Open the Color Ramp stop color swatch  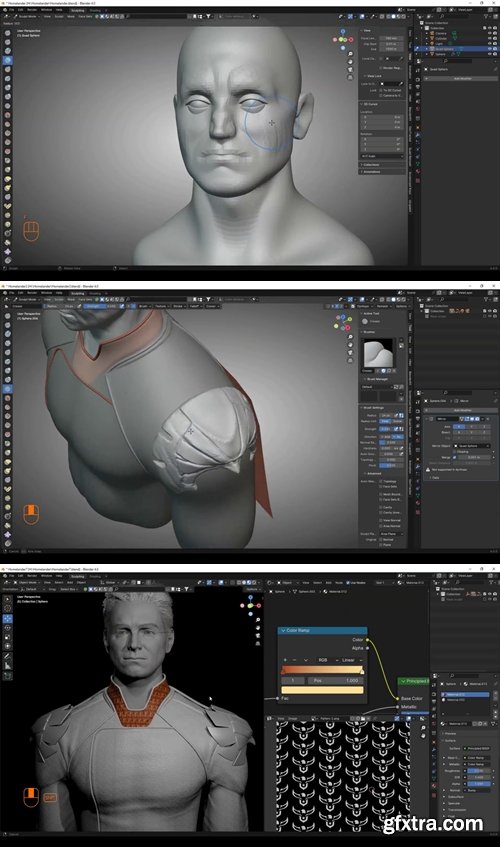tap(322, 690)
